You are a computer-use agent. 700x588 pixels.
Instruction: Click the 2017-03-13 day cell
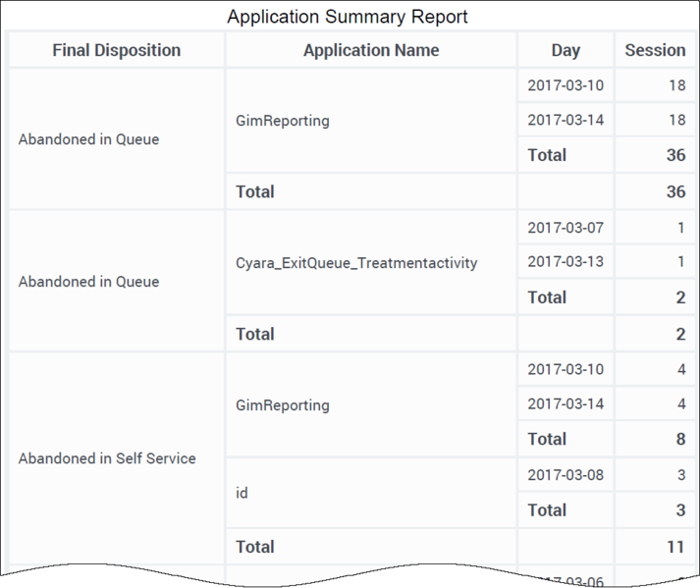pyautogui.click(x=565, y=262)
